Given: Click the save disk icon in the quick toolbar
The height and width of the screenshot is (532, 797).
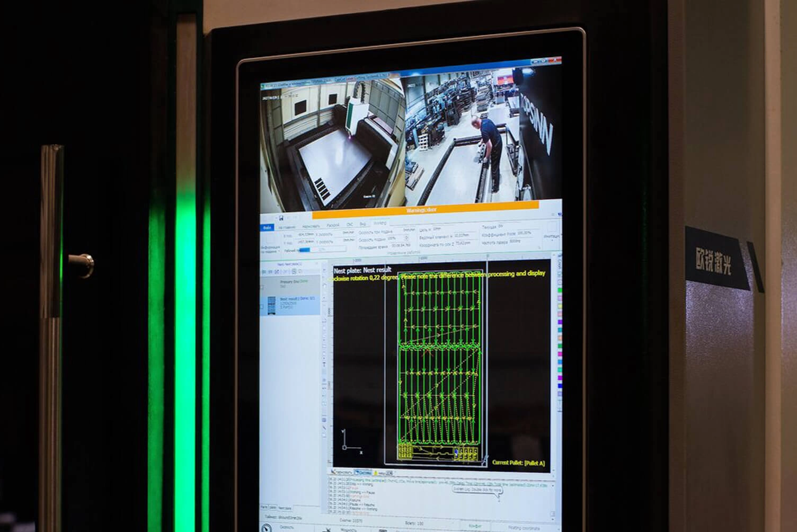Looking at the screenshot, I should click(x=281, y=218).
